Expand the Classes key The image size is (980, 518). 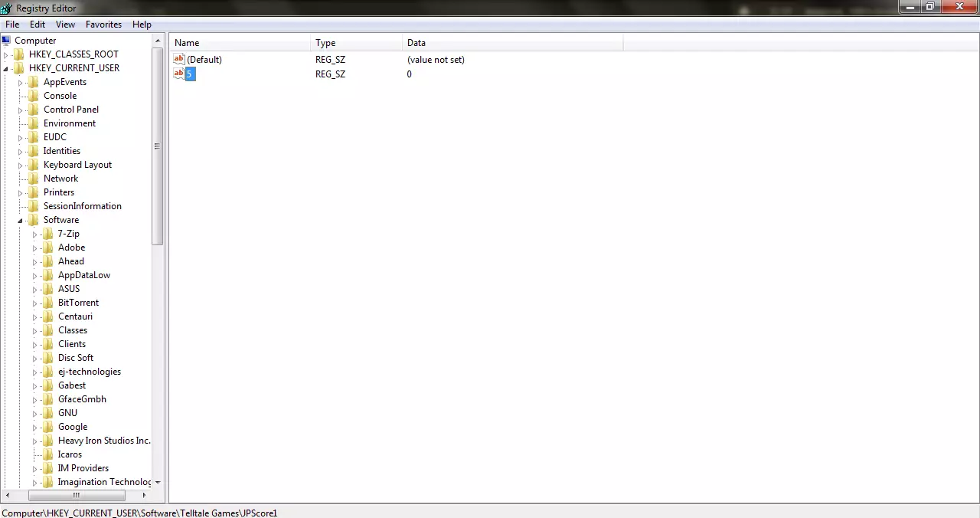[35, 331]
